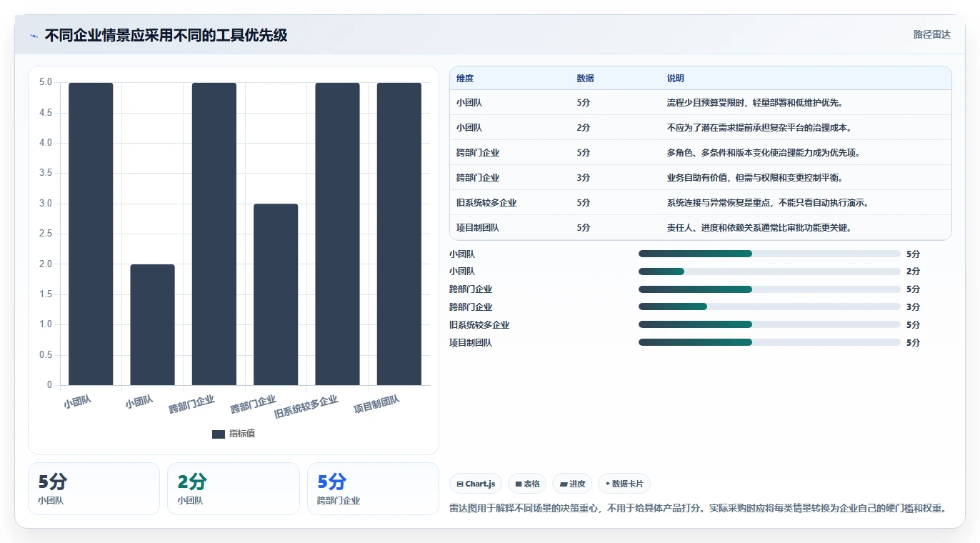Click the 旧系统较多企业 cell in the table
The image size is (980, 543).
[x=486, y=203]
